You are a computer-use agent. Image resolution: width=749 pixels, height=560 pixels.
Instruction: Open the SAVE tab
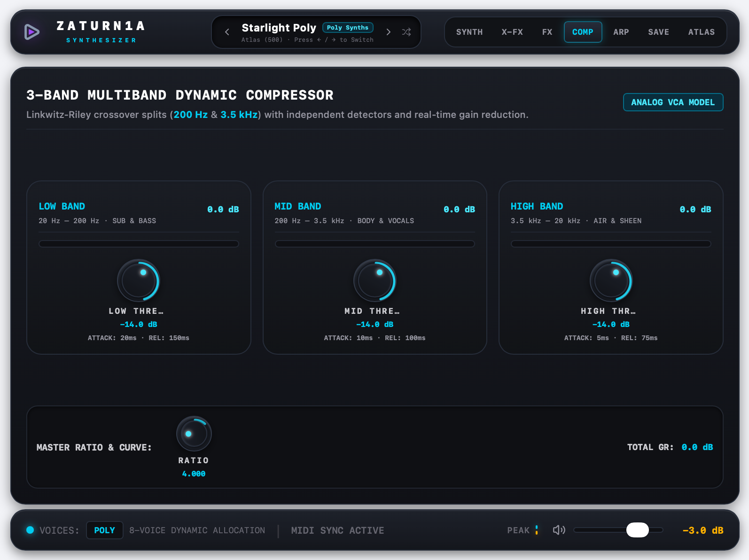(x=659, y=32)
